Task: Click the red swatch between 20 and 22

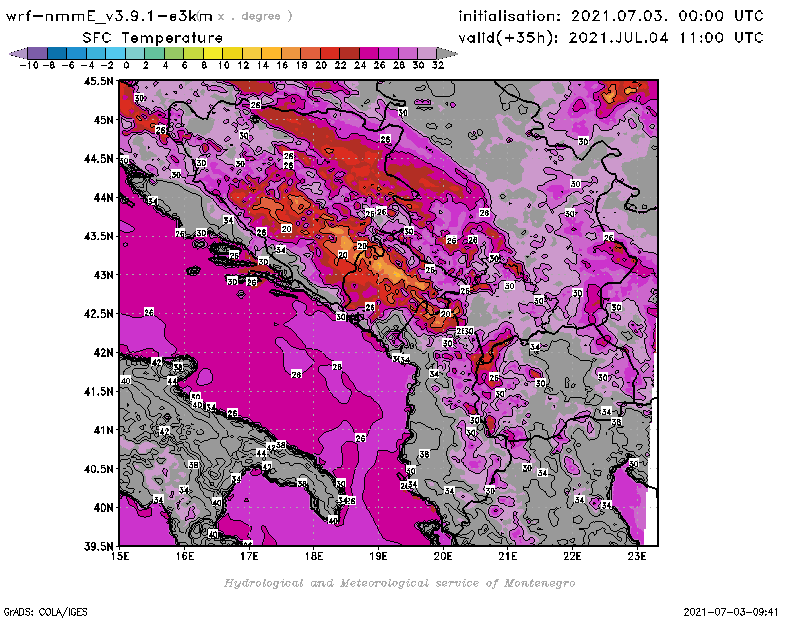Action: [x=330, y=53]
